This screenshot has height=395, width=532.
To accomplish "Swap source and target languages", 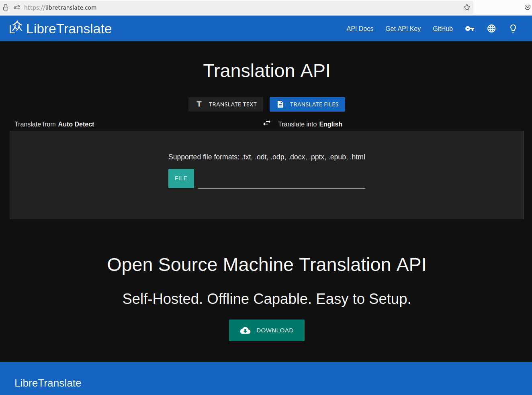I will point(267,123).
